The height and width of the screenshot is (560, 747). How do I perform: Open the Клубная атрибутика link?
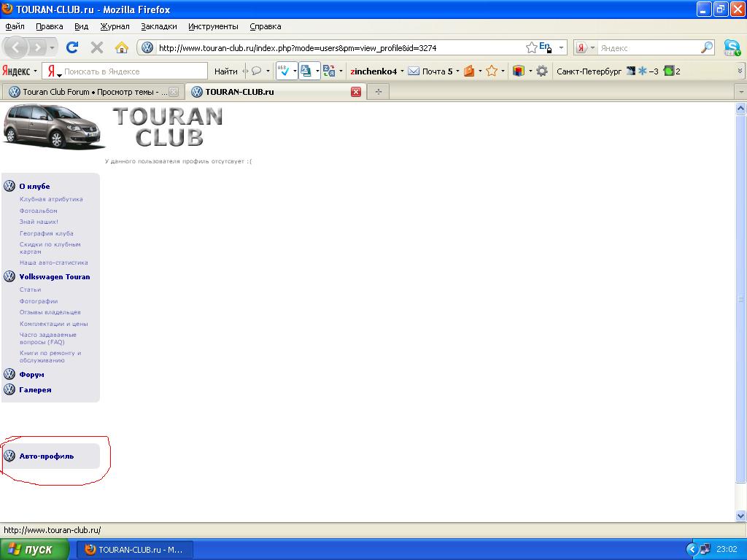(51, 199)
